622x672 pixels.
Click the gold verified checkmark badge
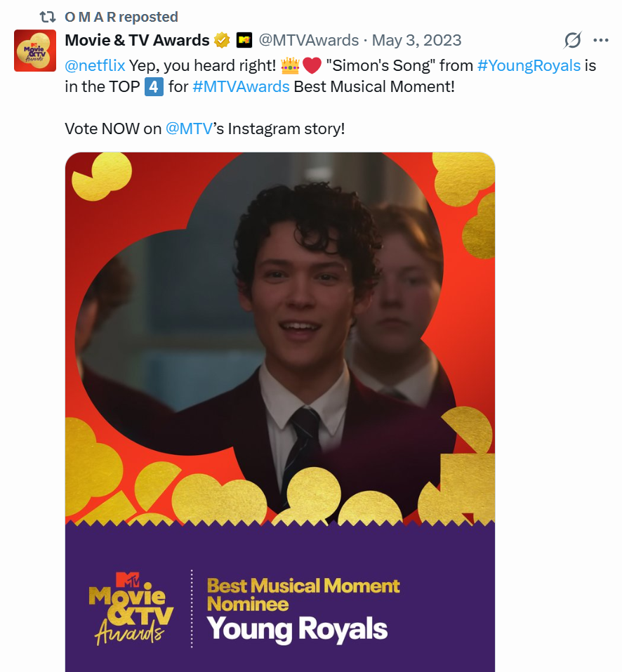(222, 40)
